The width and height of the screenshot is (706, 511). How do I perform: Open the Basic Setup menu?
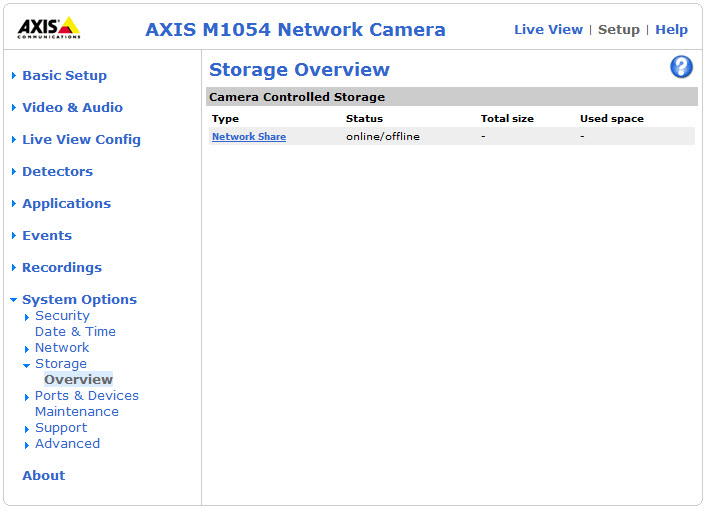click(x=64, y=76)
